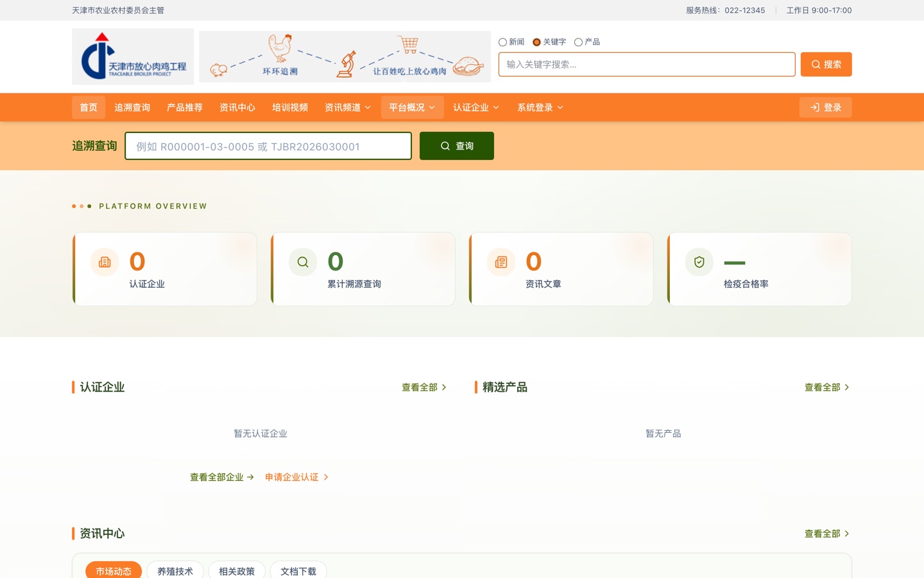Open the 资讯中心 nav item
Viewport: 924px width, 578px height.
(x=237, y=107)
